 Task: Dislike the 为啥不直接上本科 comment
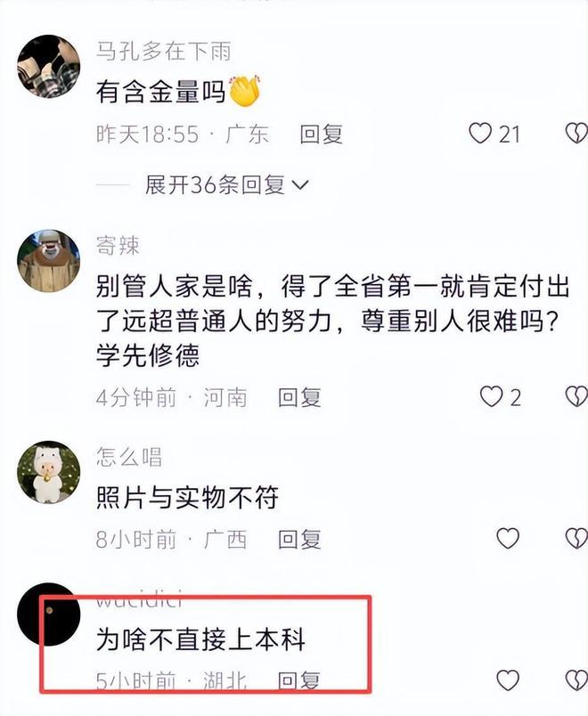[x=576, y=680]
